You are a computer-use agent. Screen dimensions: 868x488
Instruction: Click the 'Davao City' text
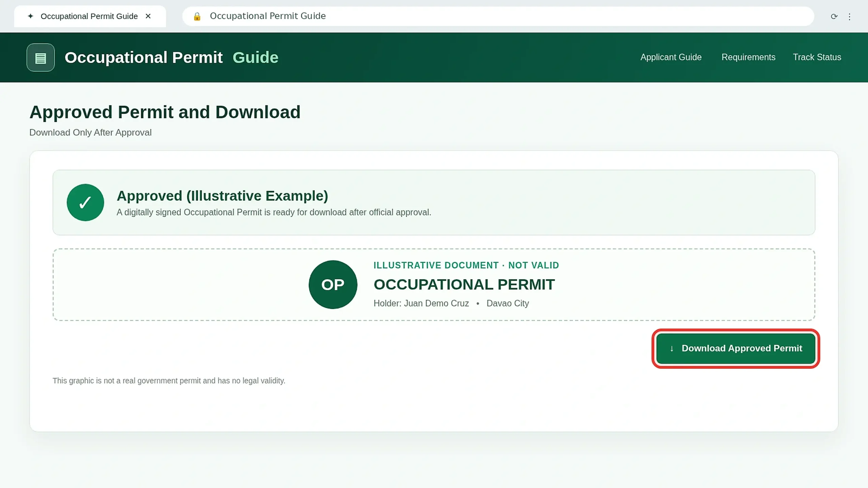(508, 303)
